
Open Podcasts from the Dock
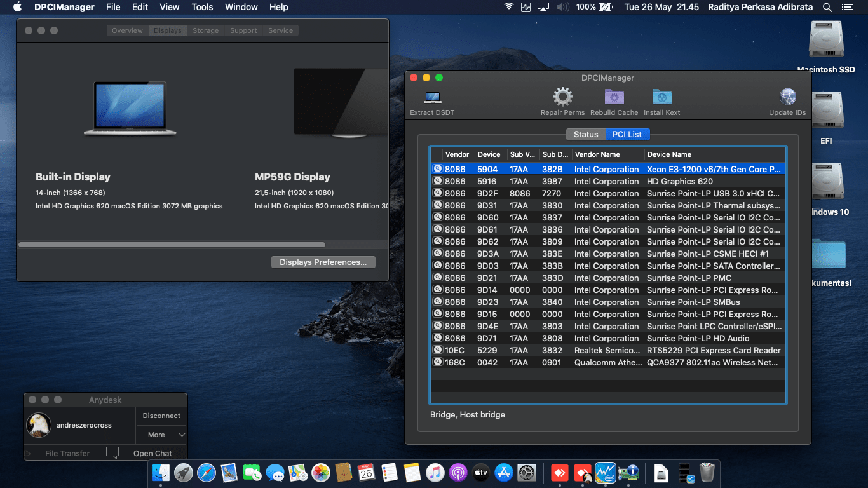click(x=458, y=473)
